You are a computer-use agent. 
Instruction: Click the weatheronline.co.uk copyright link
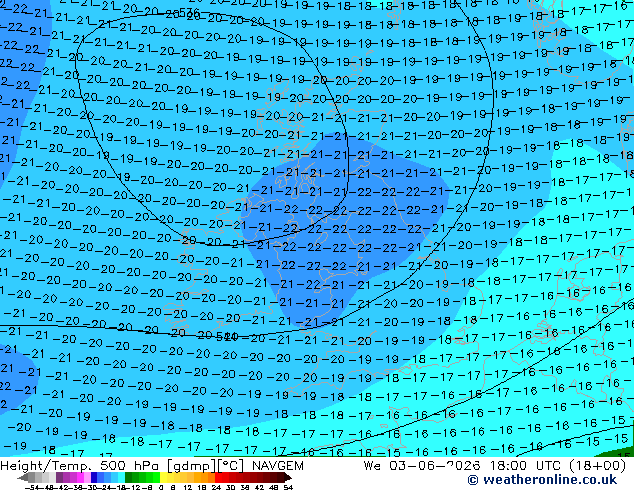pos(542,480)
